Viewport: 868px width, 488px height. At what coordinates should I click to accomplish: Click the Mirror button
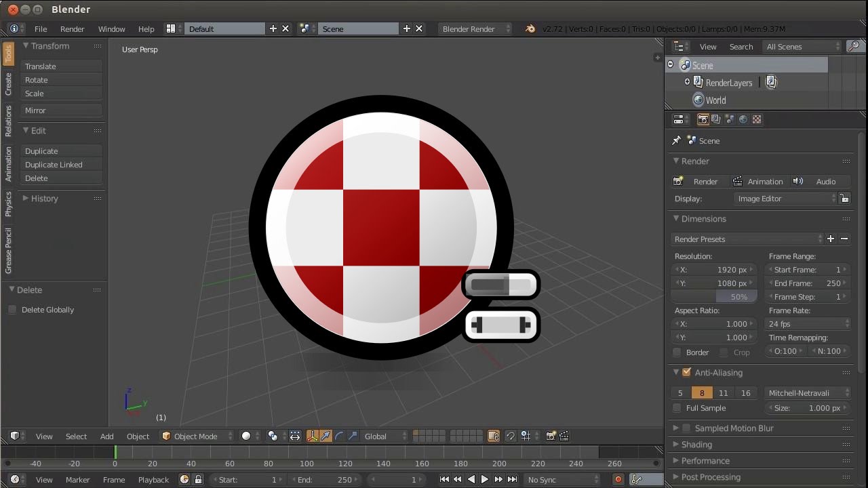pyautogui.click(x=62, y=110)
